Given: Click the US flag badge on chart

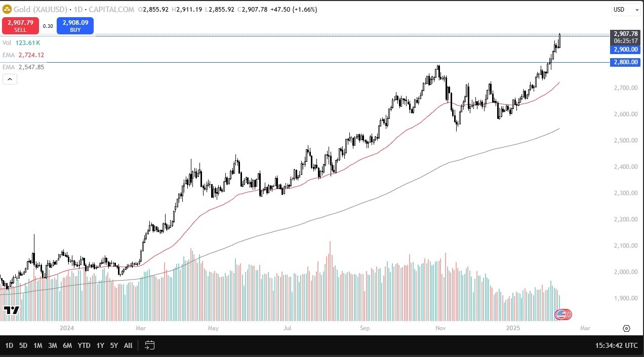Looking at the screenshot, I should (x=562, y=314).
